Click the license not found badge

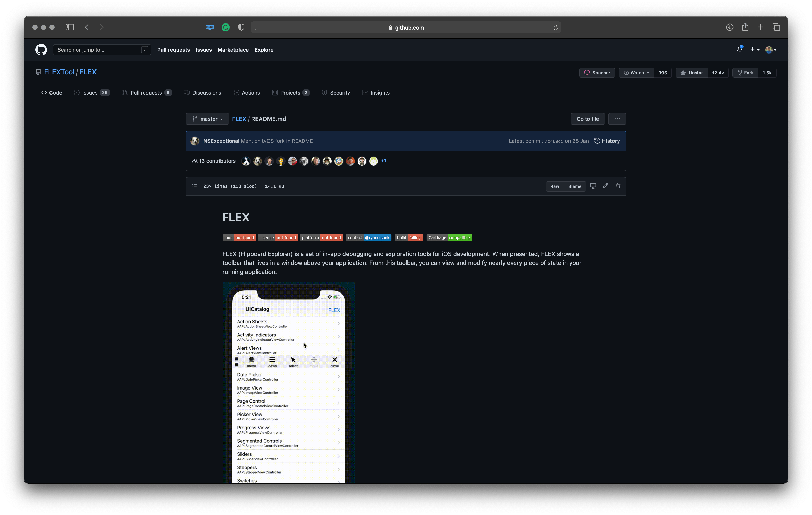278,238
